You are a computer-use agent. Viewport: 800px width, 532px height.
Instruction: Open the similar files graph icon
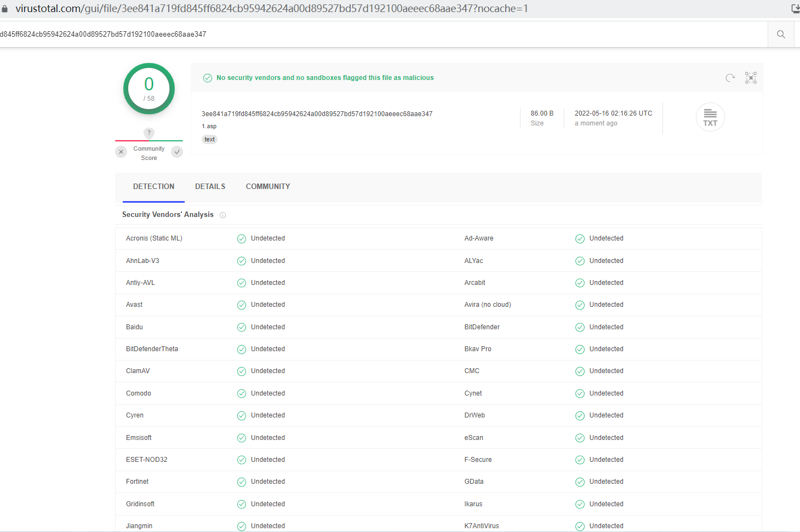(x=751, y=78)
